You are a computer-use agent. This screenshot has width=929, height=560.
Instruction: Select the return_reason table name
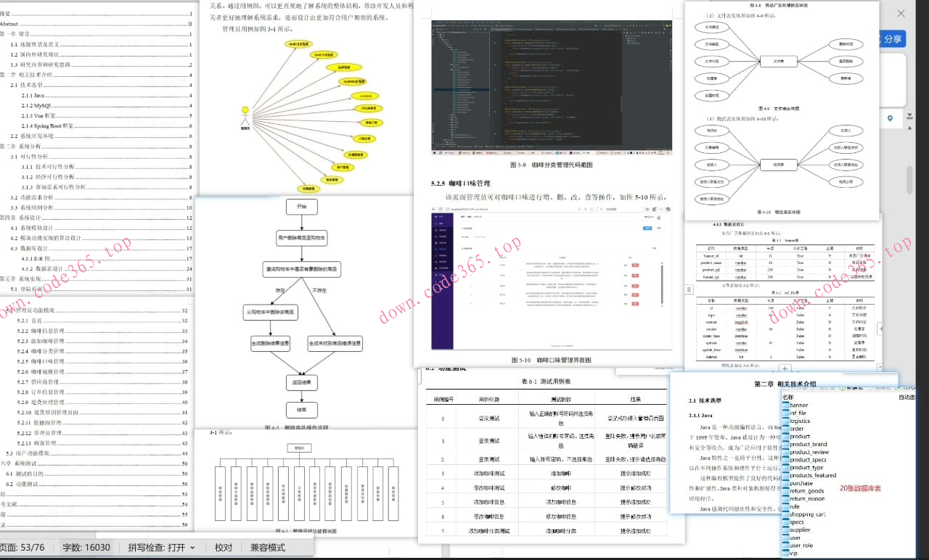(x=807, y=499)
